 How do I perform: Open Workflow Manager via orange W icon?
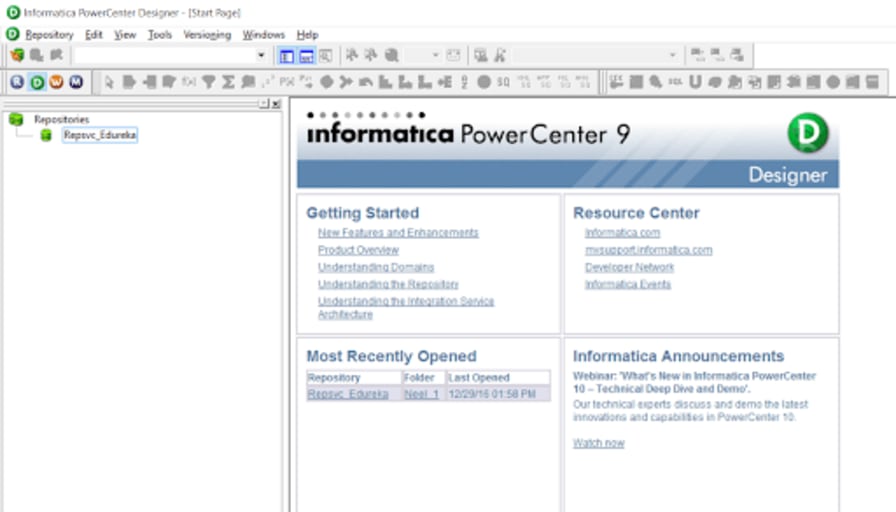pyautogui.click(x=56, y=82)
